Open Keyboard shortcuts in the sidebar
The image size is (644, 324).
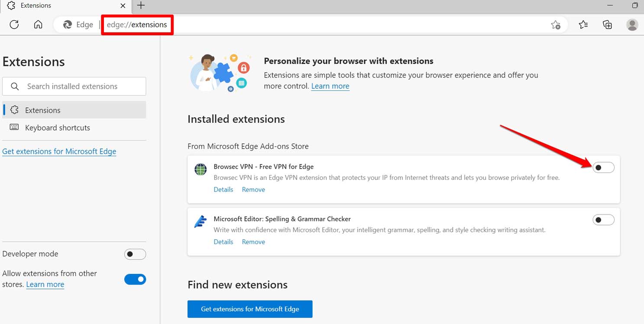click(x=58, y=127)
